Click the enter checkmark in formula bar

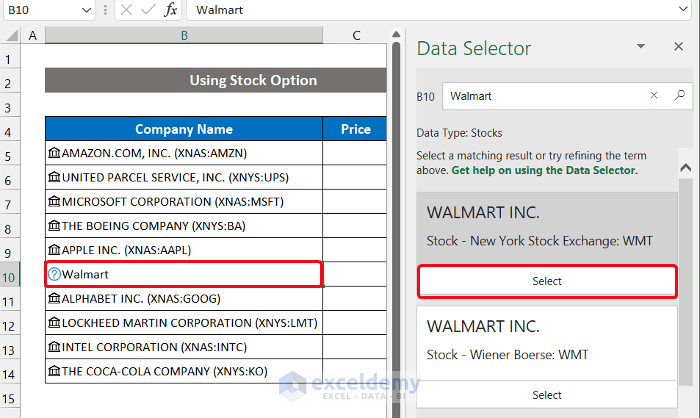[147, 10]
